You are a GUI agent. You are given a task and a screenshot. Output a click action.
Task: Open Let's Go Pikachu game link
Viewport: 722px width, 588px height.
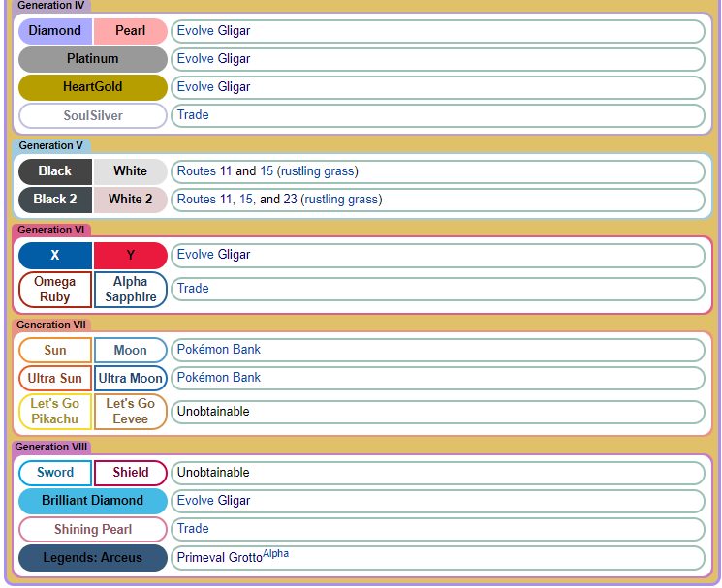pyautogui.click(x=55, y=412)
